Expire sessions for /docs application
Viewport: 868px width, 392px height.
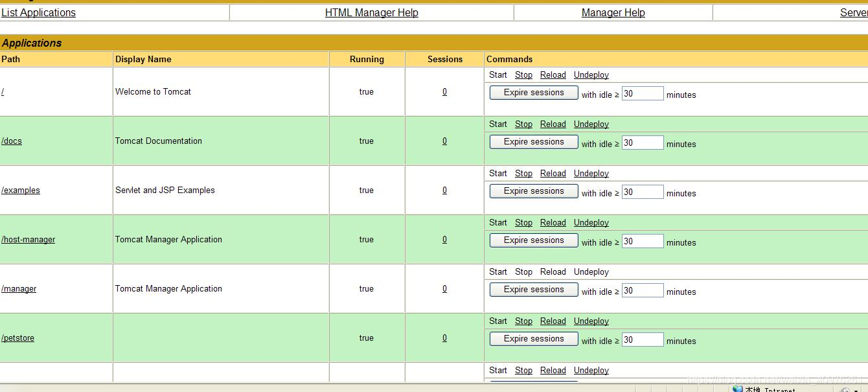coord(534,142)
